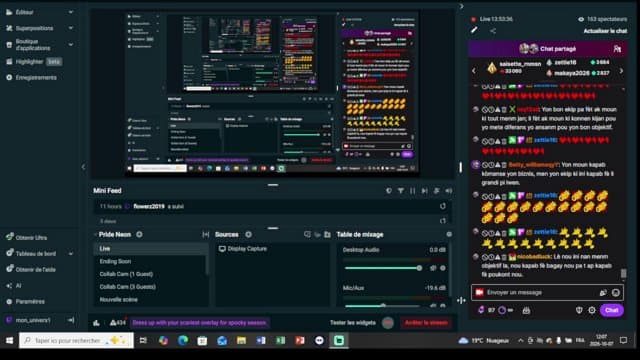
Task: Click Arrêter le stream
Action: [426, 323]
